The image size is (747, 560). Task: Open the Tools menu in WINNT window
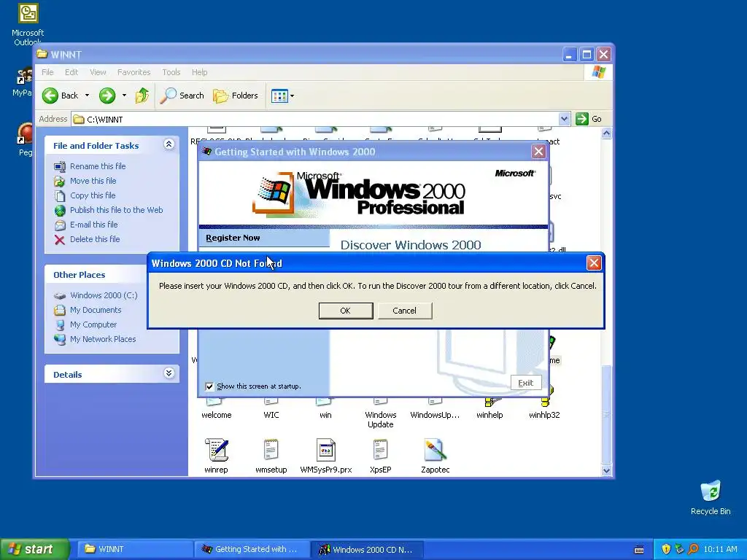coord(171,72)
